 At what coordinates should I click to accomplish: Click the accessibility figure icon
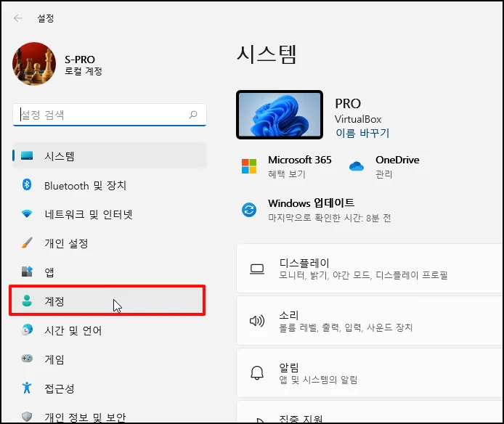tap(27, 388)
